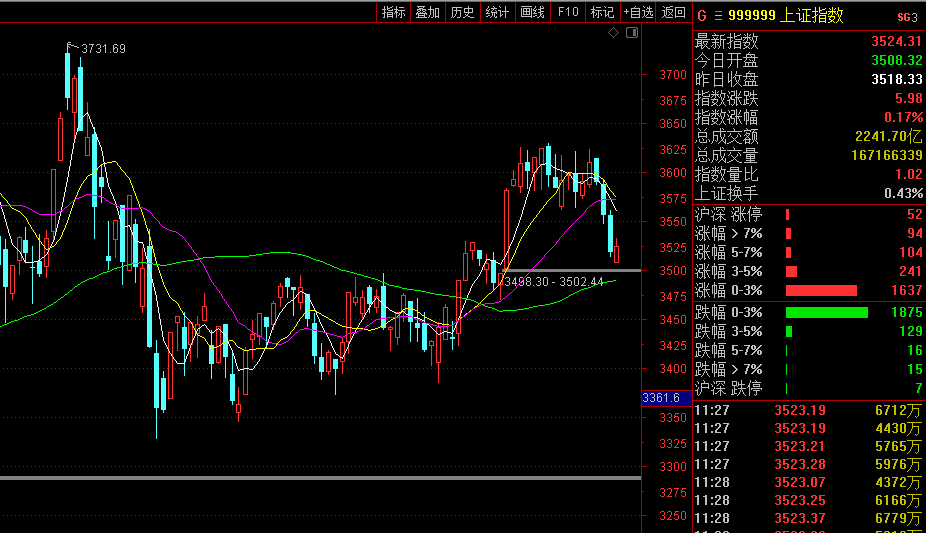Open the 叠加 overlay option

427,12
